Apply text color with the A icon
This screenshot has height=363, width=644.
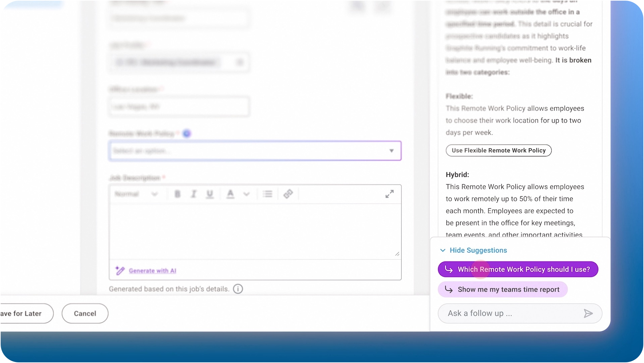pyautogui.click(x=230, y=194)
